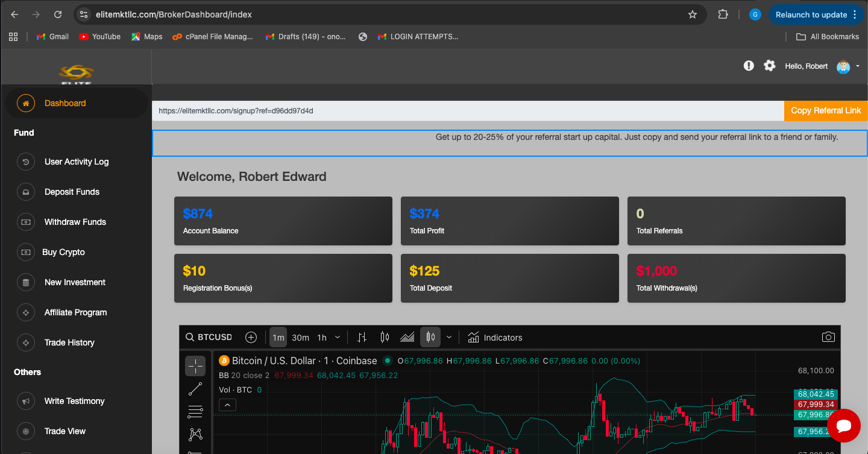868x454 pixels.
Task: Set chart interval to 30m
Action: [300, 338]
